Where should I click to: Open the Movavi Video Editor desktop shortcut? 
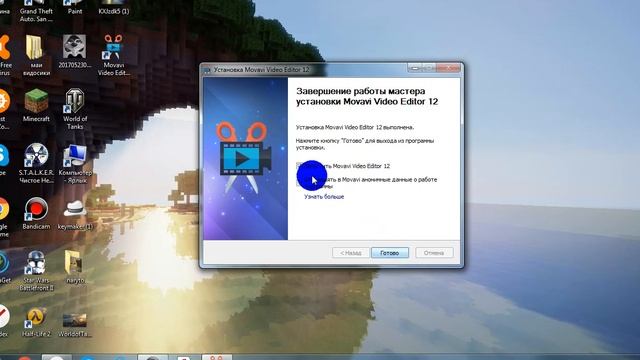[113, 55]
